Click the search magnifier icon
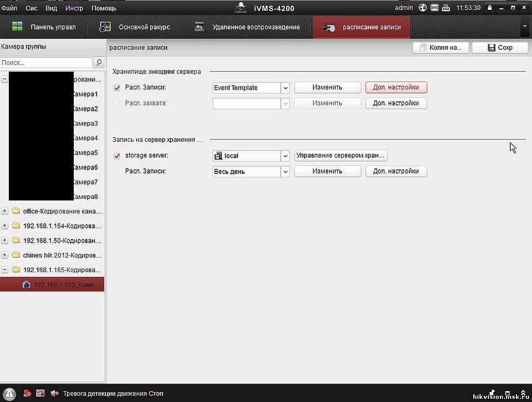This screenshot has height=402, width=532. coord(99,62)
